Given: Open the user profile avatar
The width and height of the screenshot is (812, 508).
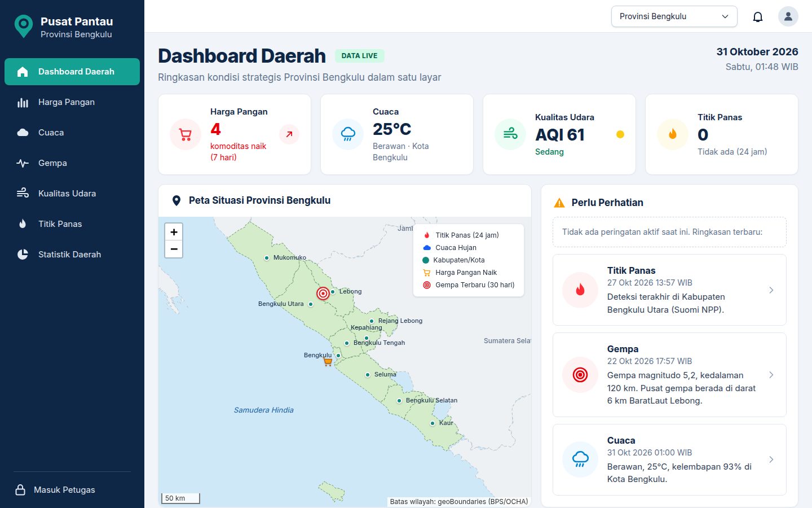Looking at the screenshot, I should coord(788,16).
